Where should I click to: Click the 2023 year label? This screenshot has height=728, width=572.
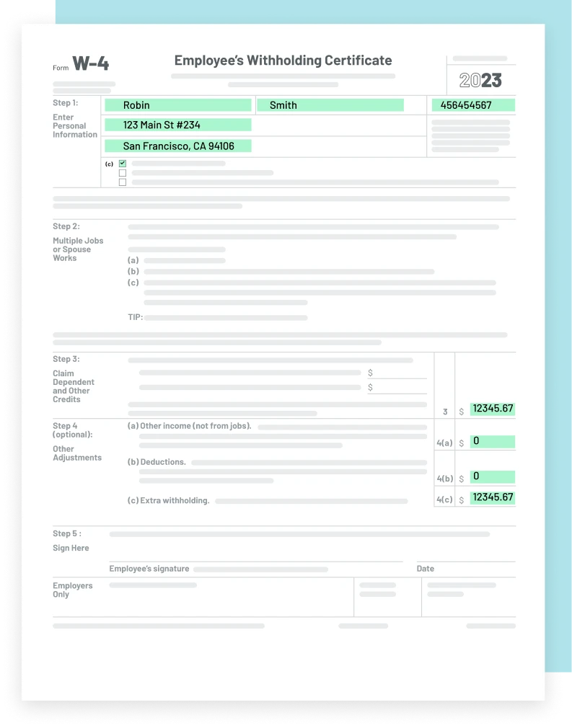tap(480, 80)
